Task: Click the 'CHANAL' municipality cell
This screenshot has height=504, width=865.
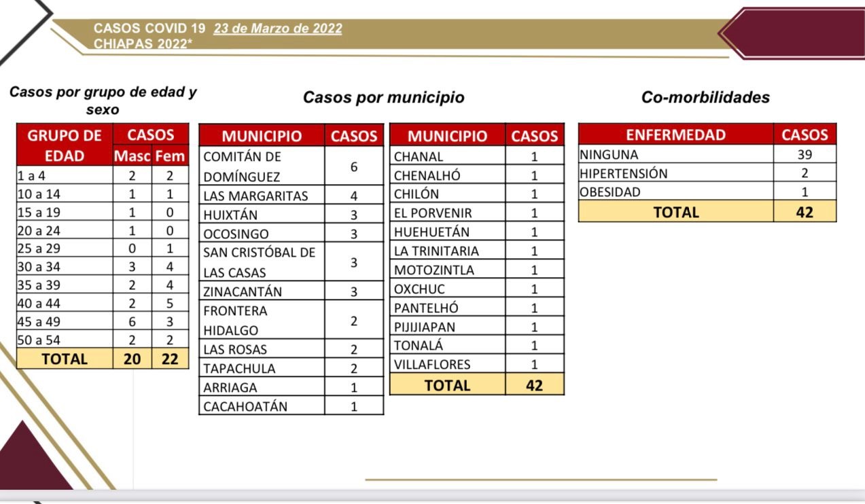Action: (448, 156)
